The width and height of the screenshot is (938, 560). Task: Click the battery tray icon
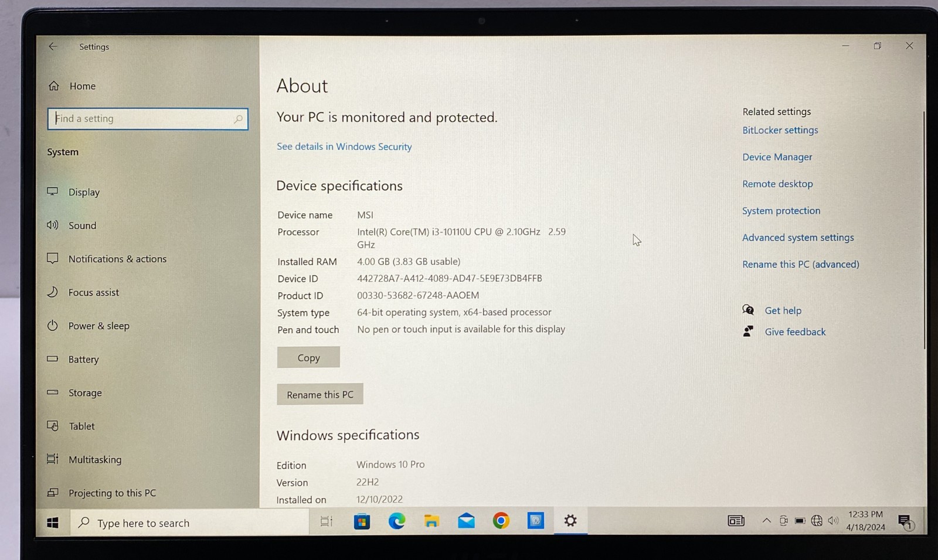(x=800, y=521)
